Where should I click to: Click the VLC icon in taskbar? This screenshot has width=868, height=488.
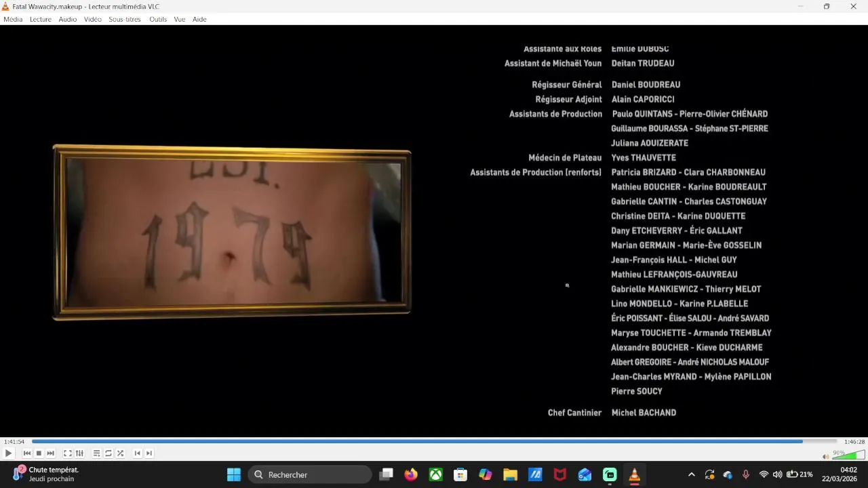tap(635, 474)
